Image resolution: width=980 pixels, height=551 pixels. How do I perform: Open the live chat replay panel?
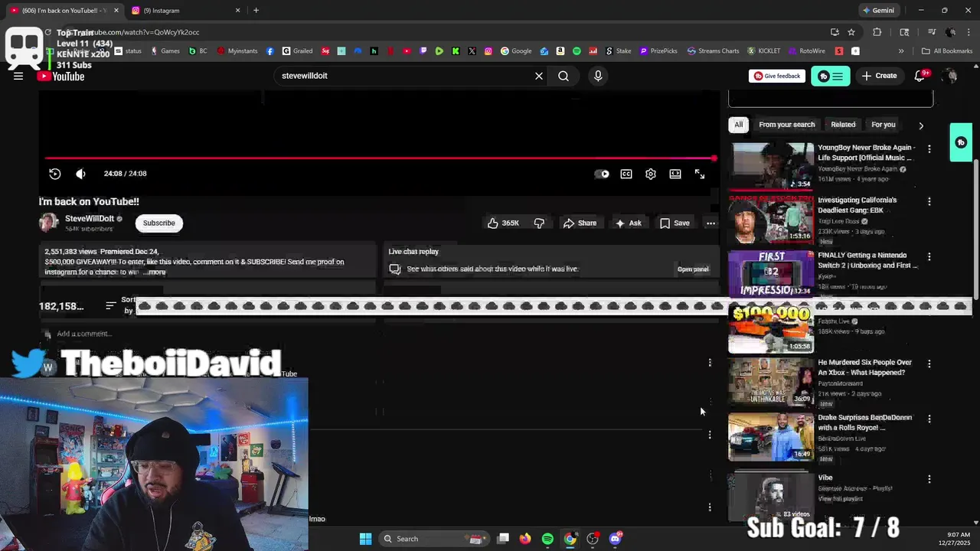(693, 269)
